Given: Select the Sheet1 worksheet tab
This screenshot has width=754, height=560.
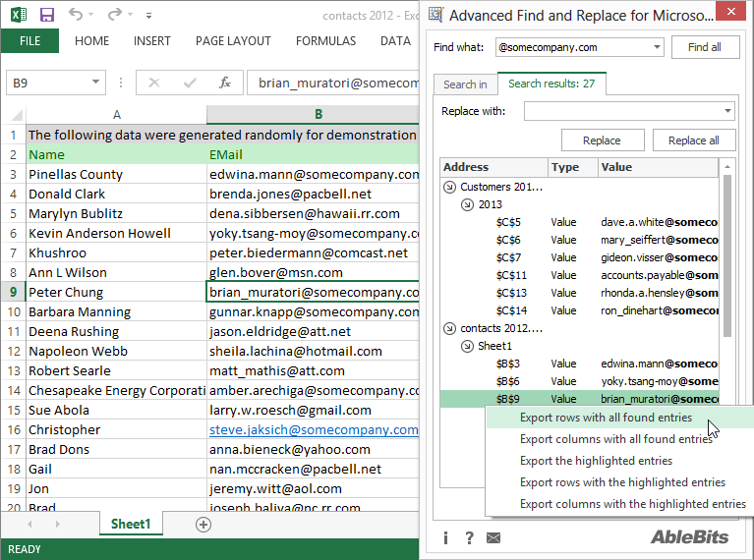Looking at the screenshot, I should pos(131,524).
